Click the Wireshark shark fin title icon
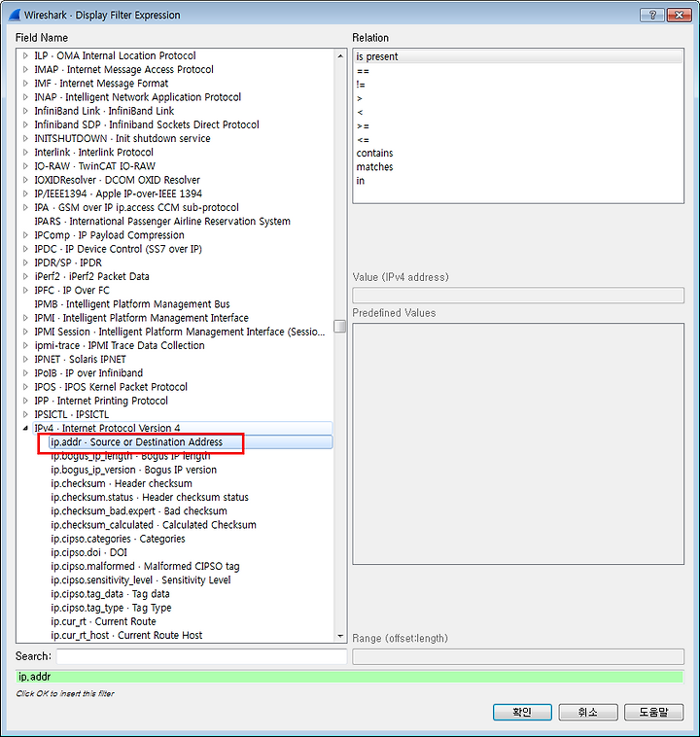Viewport: 700px width, 737px height. 15,15
